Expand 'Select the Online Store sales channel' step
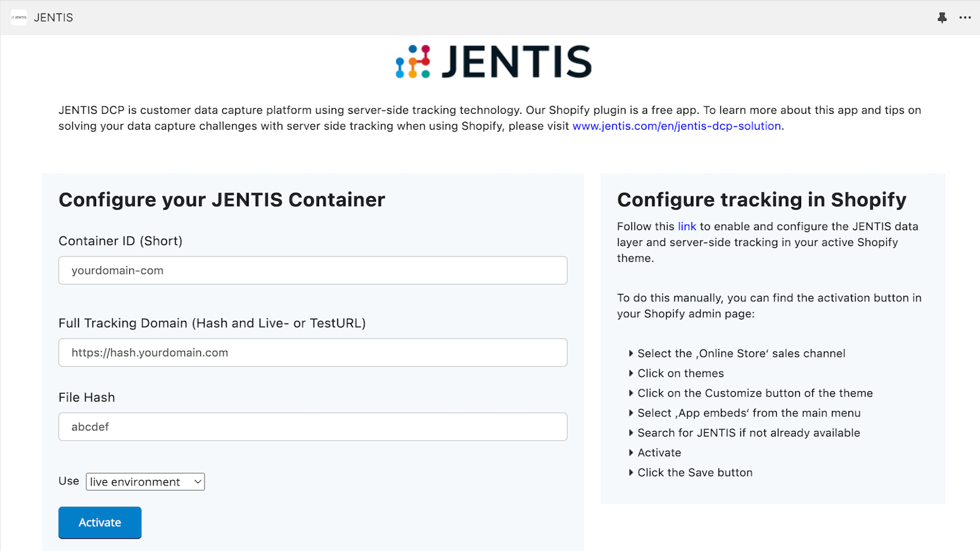 [737, 353]
